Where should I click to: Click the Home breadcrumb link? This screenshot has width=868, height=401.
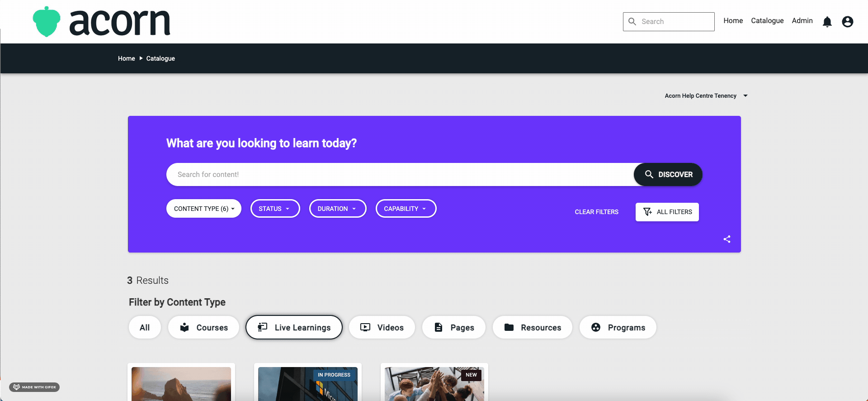(127, 58)
